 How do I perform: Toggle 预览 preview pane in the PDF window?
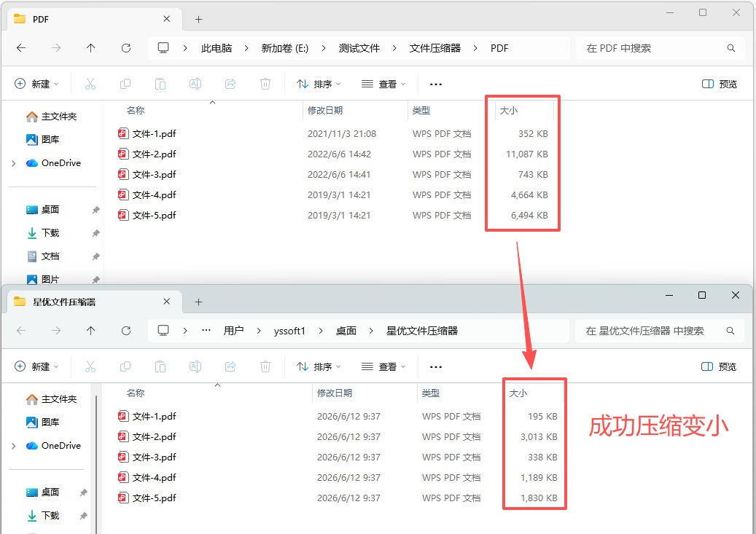coord(720,84)
